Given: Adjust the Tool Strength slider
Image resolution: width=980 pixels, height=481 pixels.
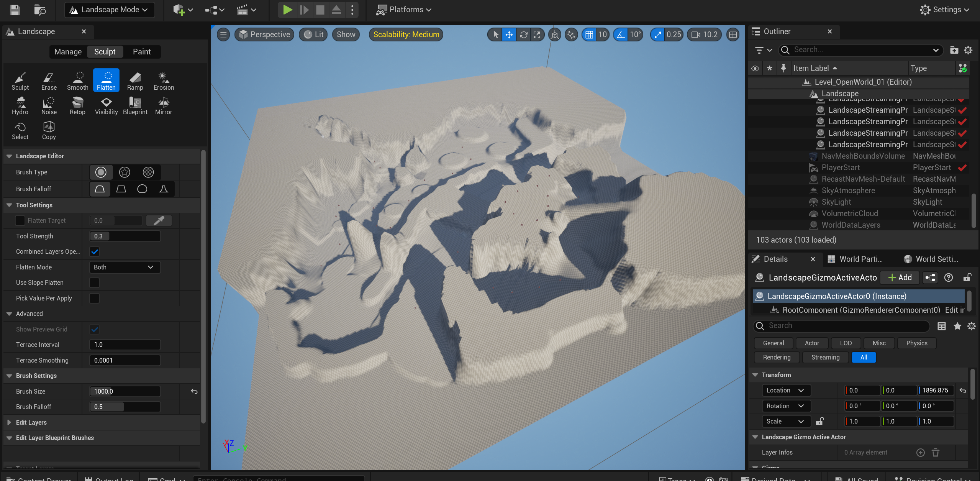Looking at the screenshot, I should (x=125, y=236).
